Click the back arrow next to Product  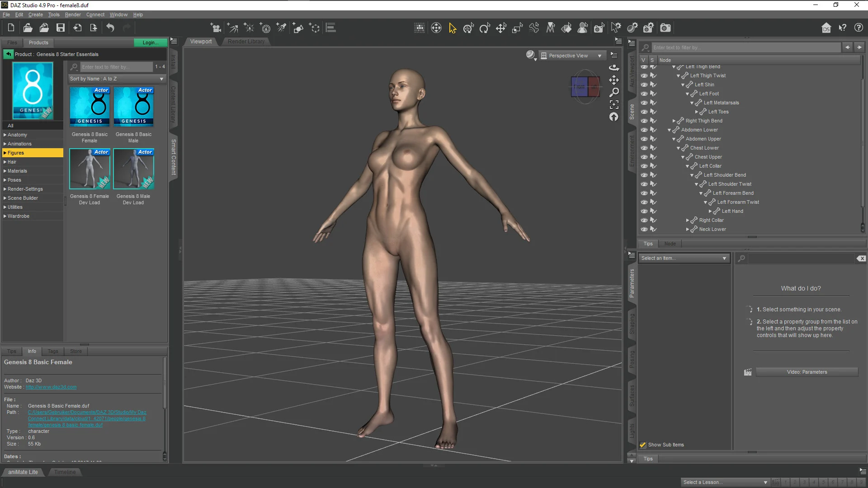click(x=9, y=54)
